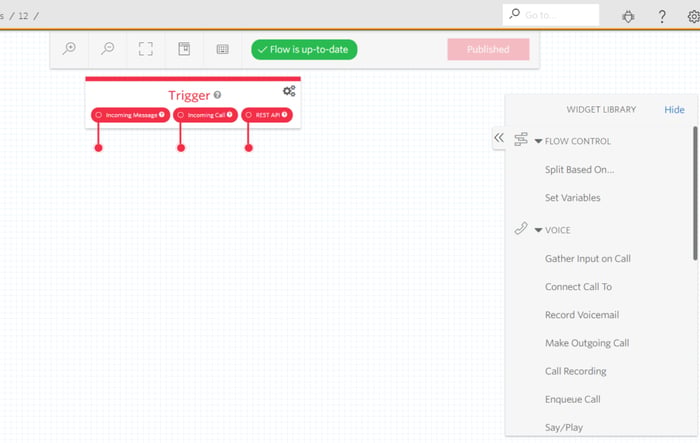This screenshot has width=700, height=443.
Task: Collapse the VOICE section
Action: pos(538,230)
